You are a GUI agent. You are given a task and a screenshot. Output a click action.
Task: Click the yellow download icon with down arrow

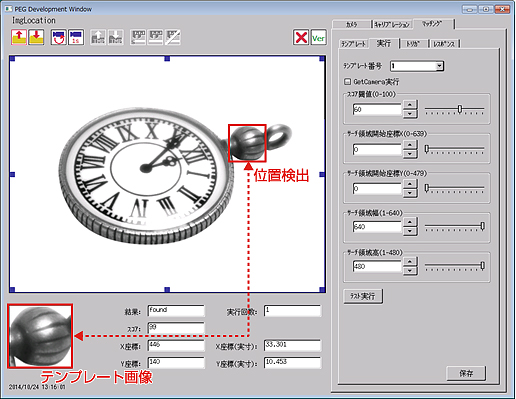tap(36, 37)
